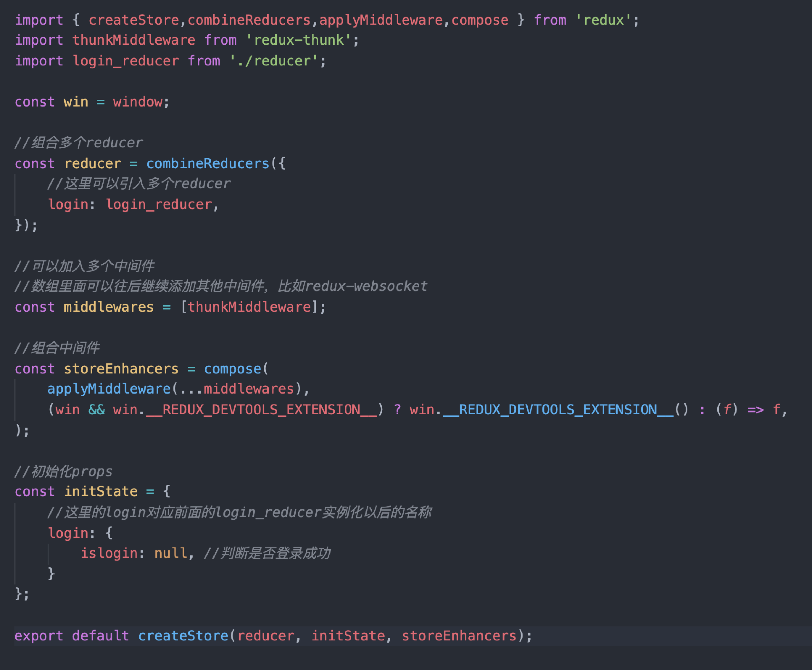Image resolution: width=812 pixels, height=670 pixels.
Task: Click the islogin property key
Action: (x=109, y=553)
